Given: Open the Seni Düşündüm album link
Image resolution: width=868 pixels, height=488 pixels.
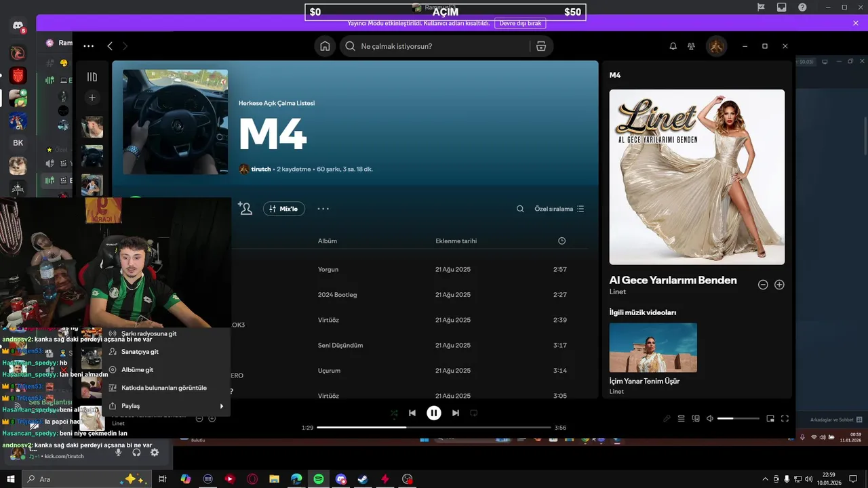Looking at the screenshot, I should [x=340, y=346].
